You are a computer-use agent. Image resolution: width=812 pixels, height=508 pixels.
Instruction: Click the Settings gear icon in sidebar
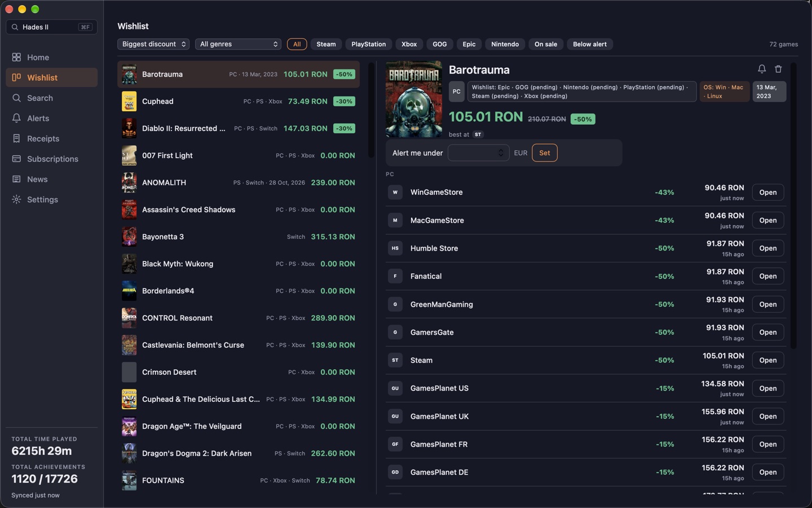click(16, 200)
